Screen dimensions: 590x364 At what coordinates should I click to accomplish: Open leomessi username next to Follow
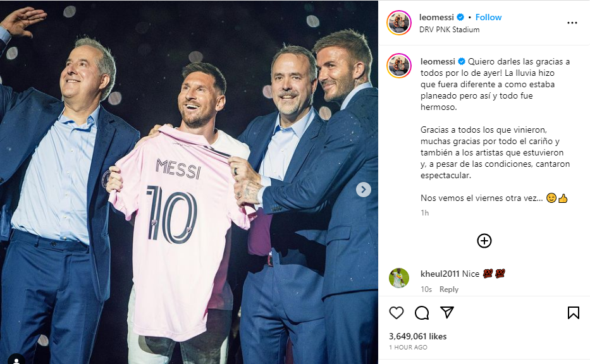[437, 17]
